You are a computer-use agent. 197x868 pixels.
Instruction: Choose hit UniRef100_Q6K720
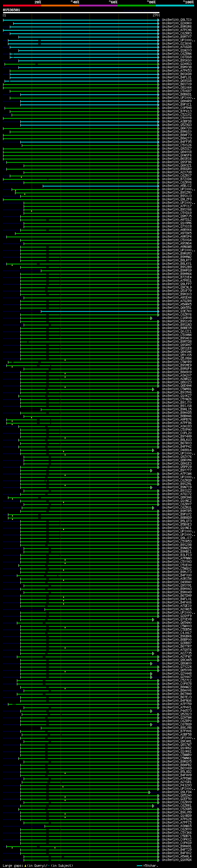point(177,128)
